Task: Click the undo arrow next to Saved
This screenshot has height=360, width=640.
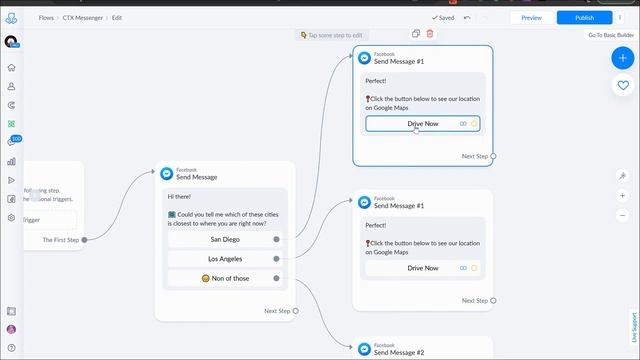Action: pos(467,18)
